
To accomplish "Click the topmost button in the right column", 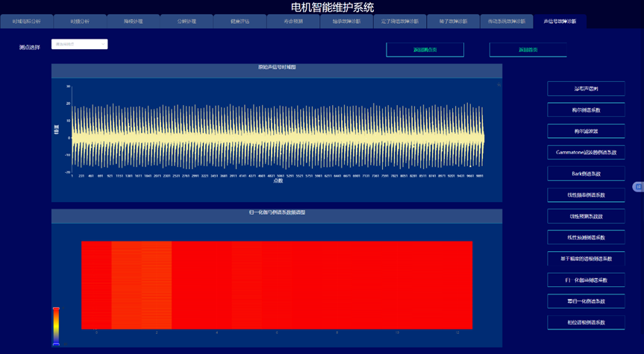I will (586, 89).
